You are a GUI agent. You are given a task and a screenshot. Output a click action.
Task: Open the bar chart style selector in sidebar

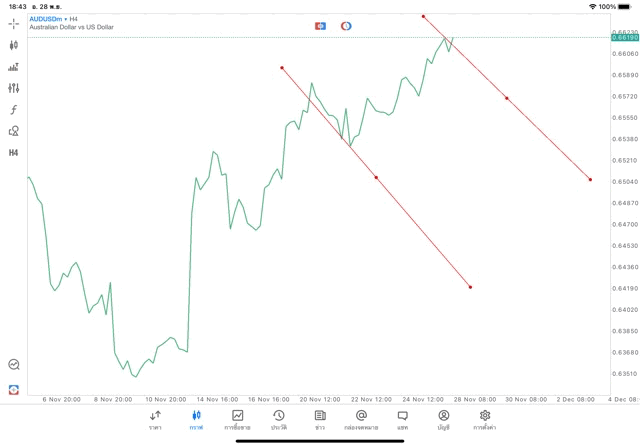click(x=14, y=67)
